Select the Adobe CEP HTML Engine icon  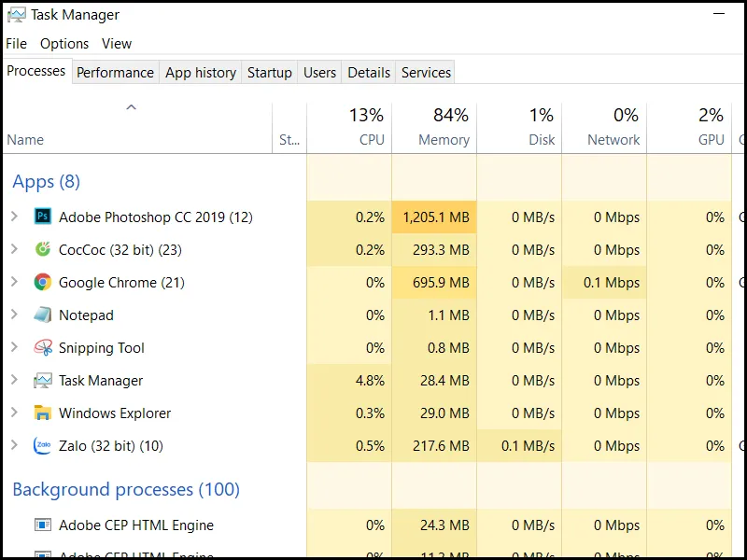[x=43, y=525]
